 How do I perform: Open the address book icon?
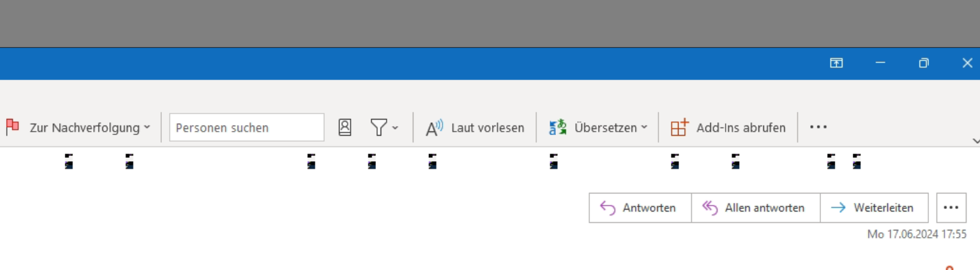click(x=345, y=127)
